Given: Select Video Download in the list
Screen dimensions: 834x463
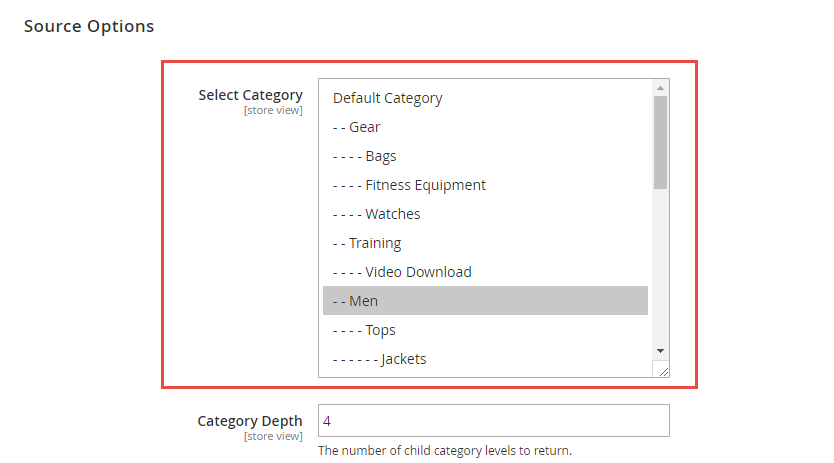Looking at the screenshot, I should click(485, 272).
